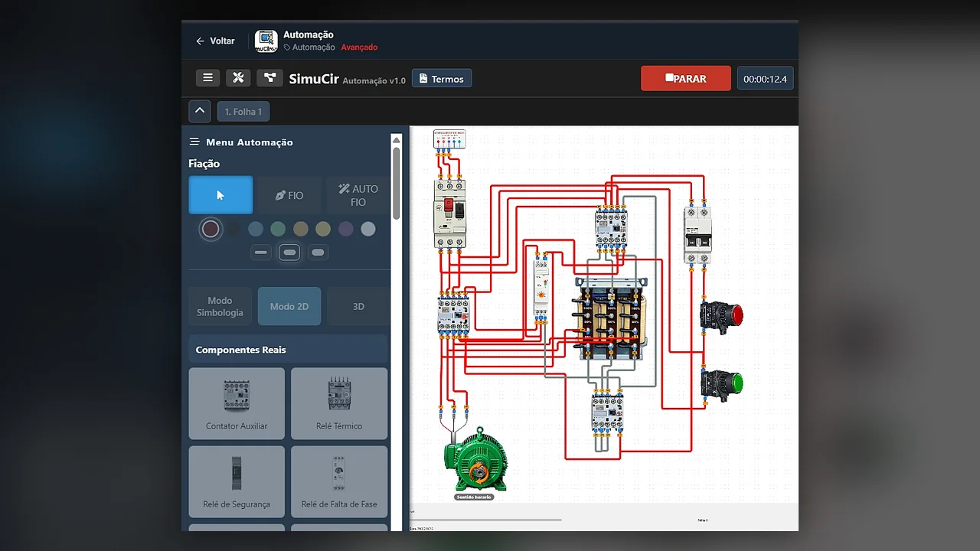
Task: Pick the black wire color
Action: (234, 229)
